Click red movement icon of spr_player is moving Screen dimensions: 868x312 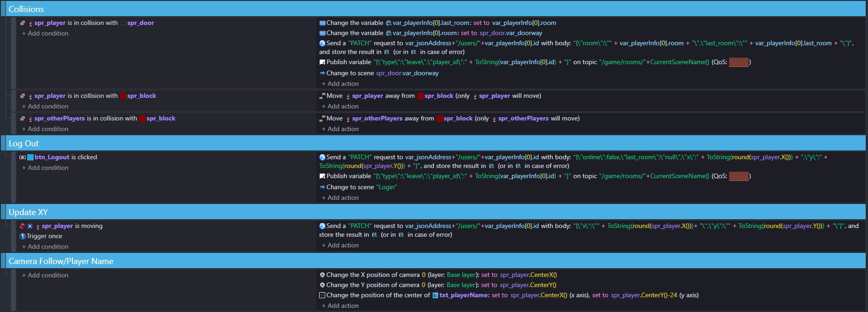pos(22,226)
